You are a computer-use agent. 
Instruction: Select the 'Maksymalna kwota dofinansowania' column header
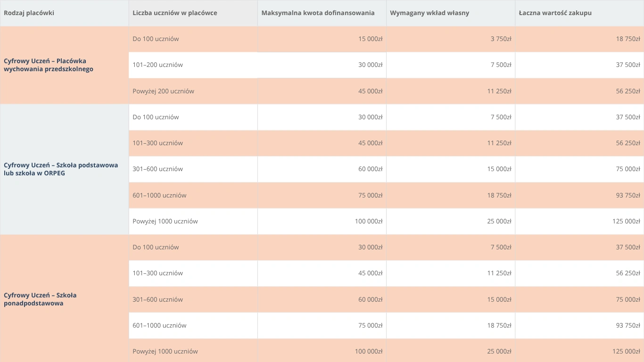[322, 13]
